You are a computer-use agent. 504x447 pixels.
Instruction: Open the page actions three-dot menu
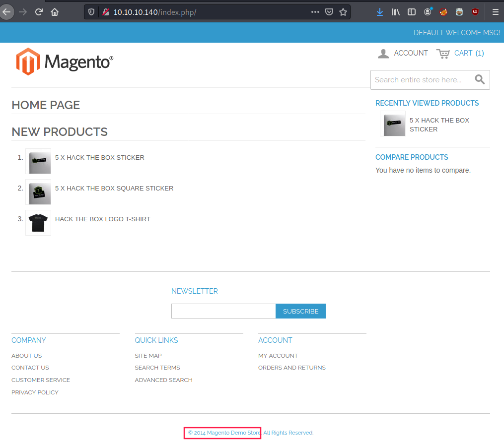315,12
